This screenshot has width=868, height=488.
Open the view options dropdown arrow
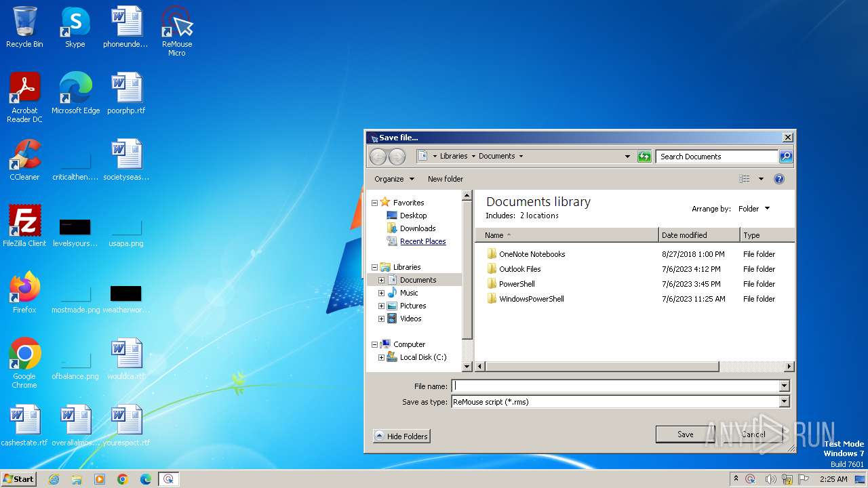pos(761,179)
